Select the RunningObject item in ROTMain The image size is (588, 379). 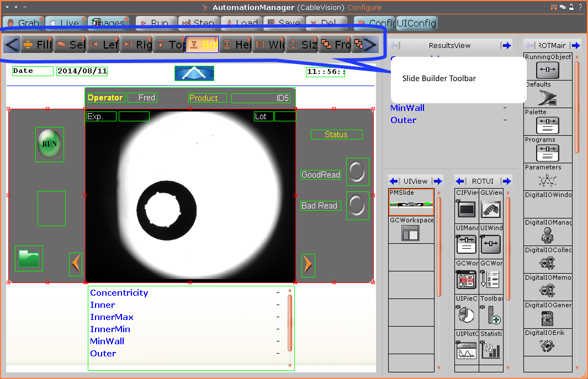[548, 66]
